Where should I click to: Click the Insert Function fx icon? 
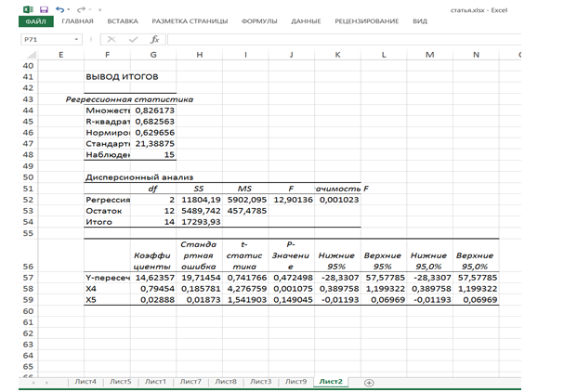click(x=154, y=41)
